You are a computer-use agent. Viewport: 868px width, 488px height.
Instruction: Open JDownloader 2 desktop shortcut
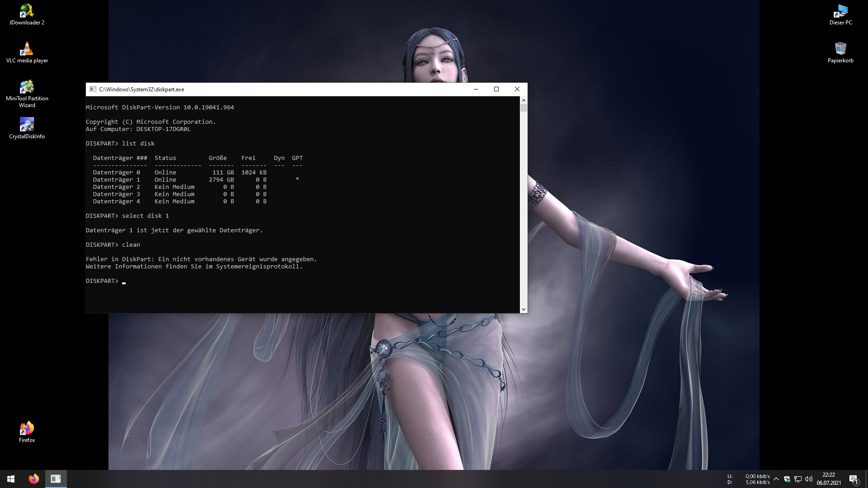pyautogui.click(x=27, y=14)
